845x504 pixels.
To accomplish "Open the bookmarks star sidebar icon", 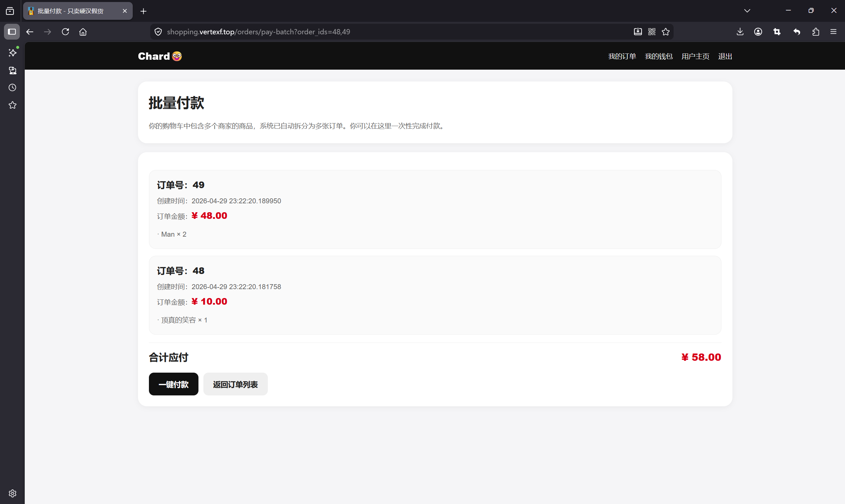I will click(13, 105).
